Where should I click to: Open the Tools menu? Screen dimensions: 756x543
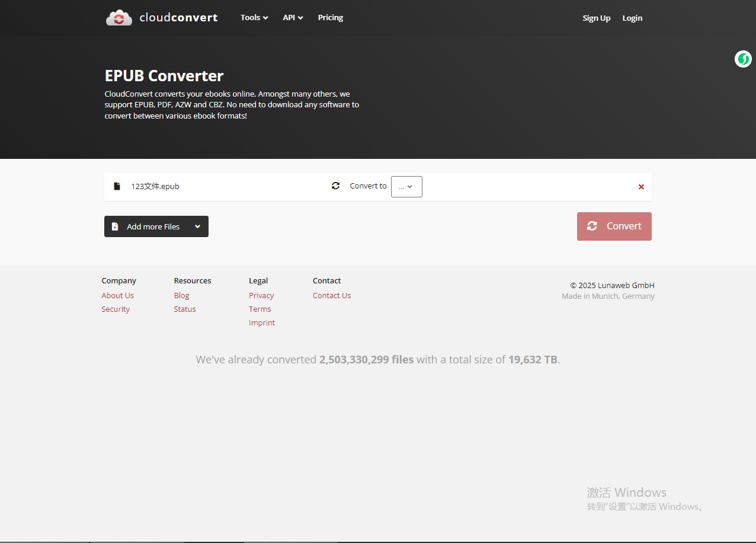point(254,18)
